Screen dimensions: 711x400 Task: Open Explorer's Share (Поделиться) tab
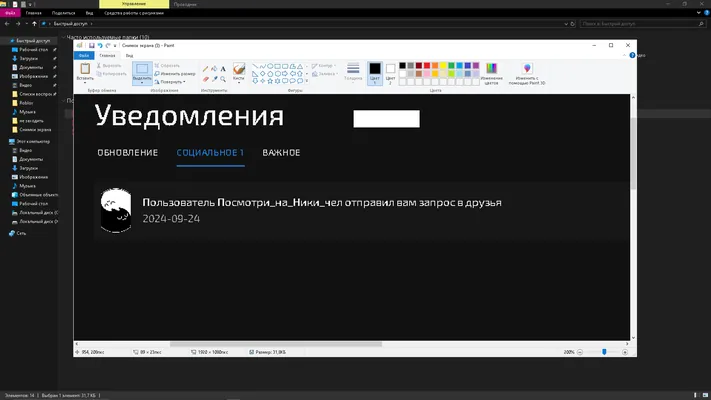pyautogui.click(x=63, y=13)
